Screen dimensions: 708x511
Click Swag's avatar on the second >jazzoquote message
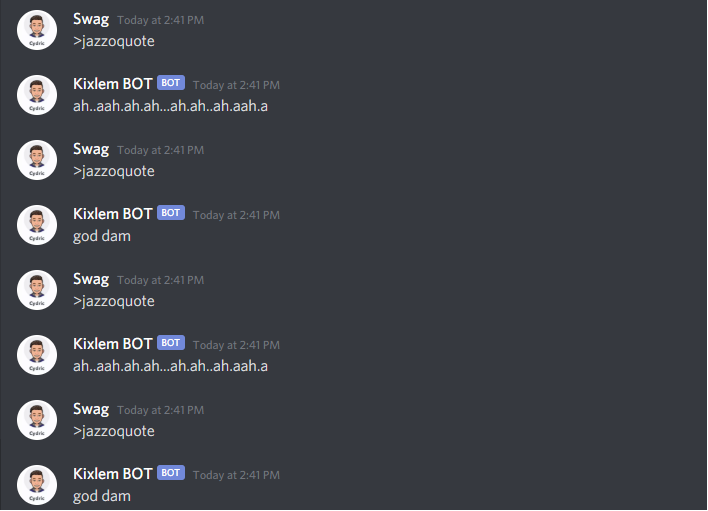click(37, 160)
